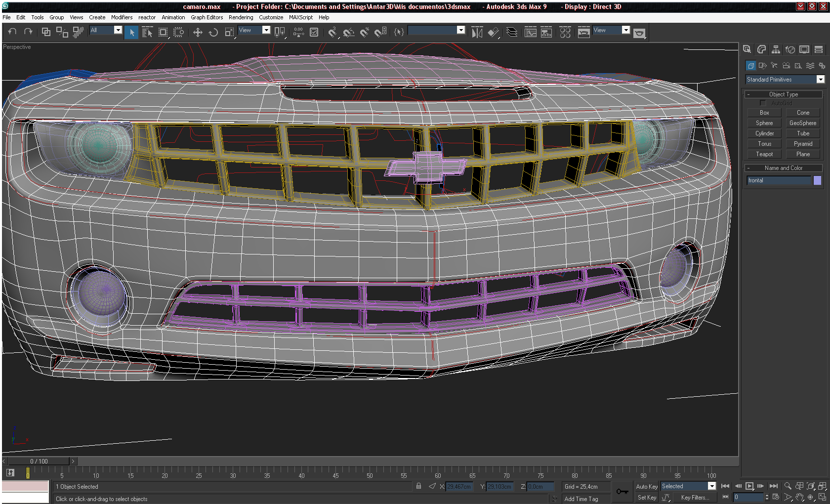Open the key mode Selected dropdown

click(x=712, y=486)
